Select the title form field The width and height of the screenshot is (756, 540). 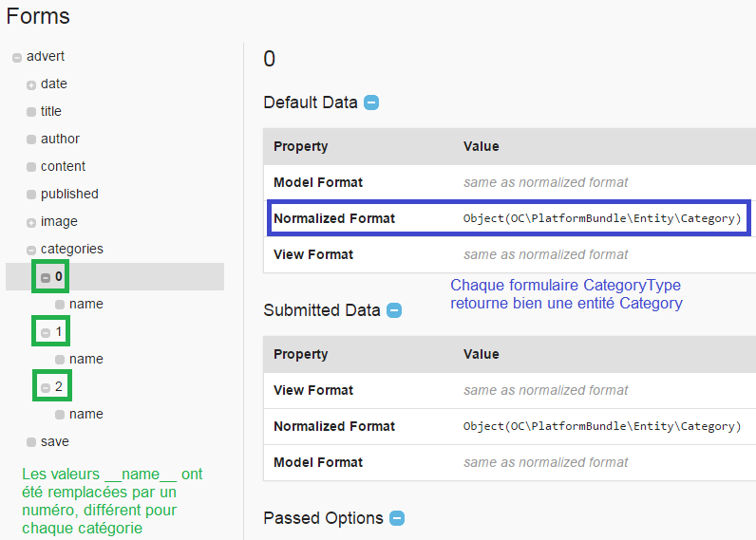coord(51,111)
